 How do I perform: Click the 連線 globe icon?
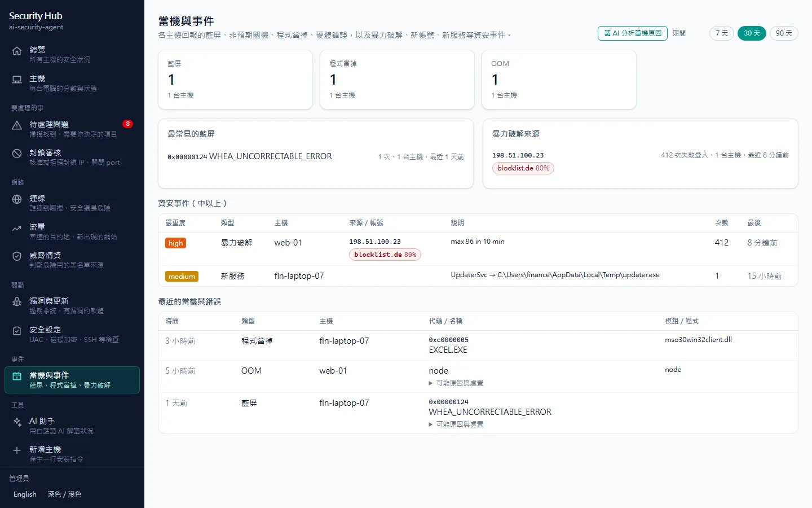[17, 199]
